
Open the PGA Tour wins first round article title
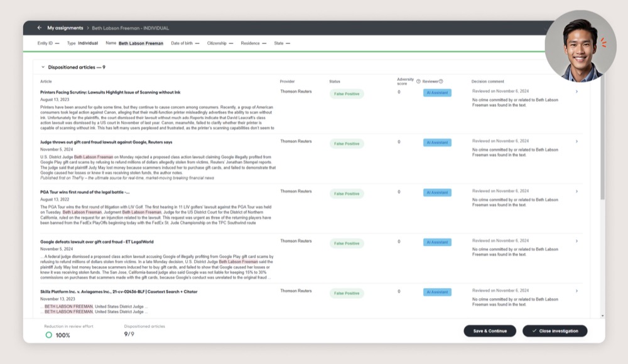(85, 192)
